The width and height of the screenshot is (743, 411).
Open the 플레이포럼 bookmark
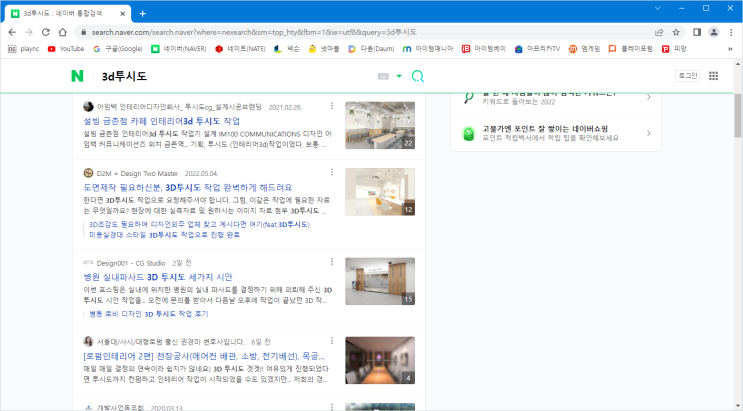tap(631, 48)
